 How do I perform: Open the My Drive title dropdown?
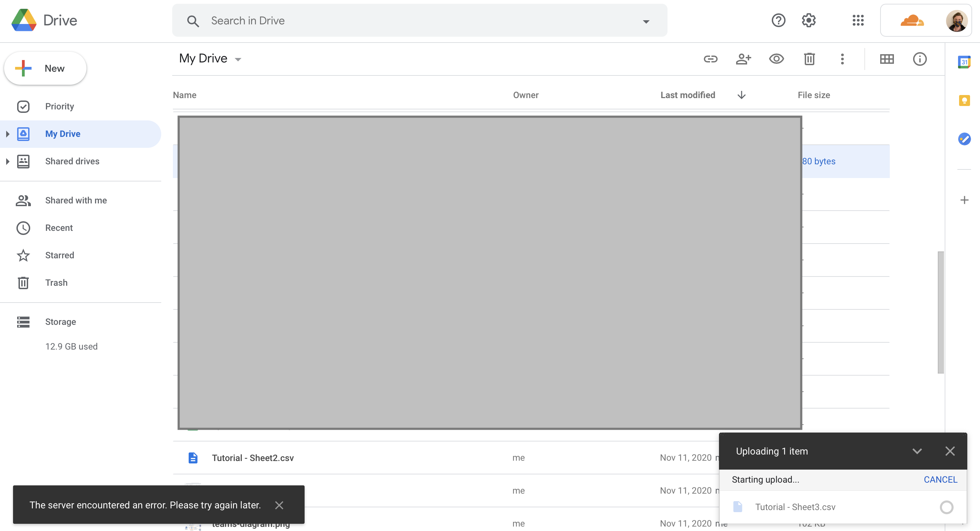pos(238,59)
